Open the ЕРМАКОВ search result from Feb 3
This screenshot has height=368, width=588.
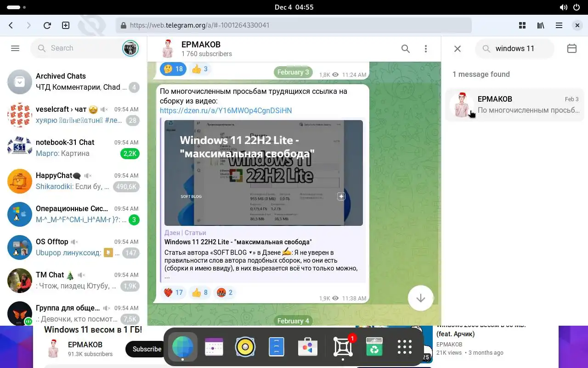[514, 104]
